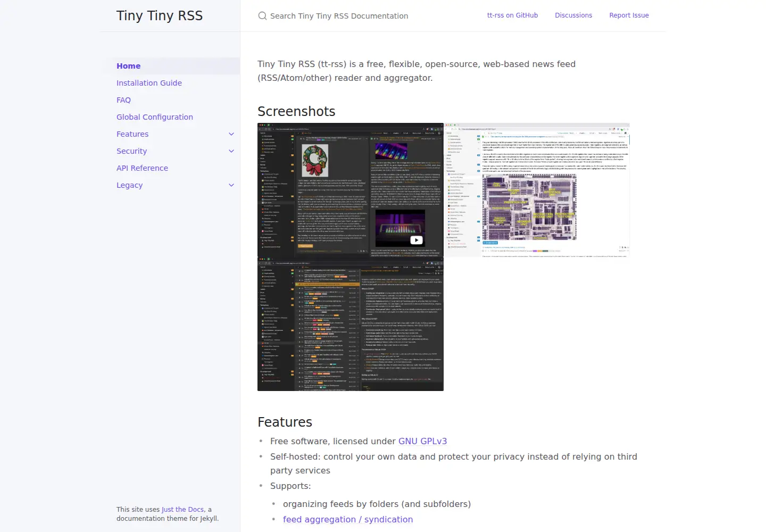Open the FAQ page
The height and width of the screenshot is (532, 766).
tap(123, 100)
